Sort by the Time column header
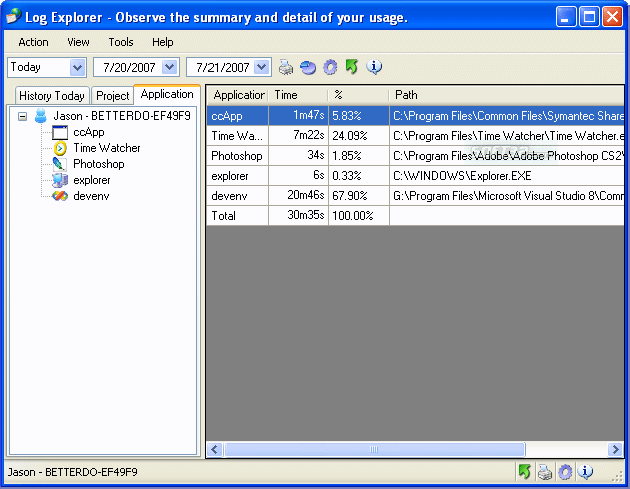Viewport: 630px width, 489px height. point(299,95)
